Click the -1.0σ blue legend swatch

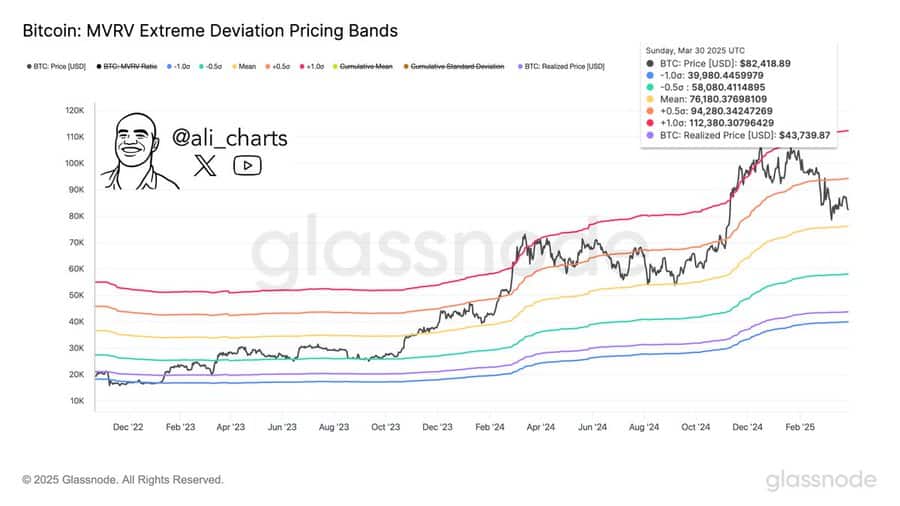point(169,67)
